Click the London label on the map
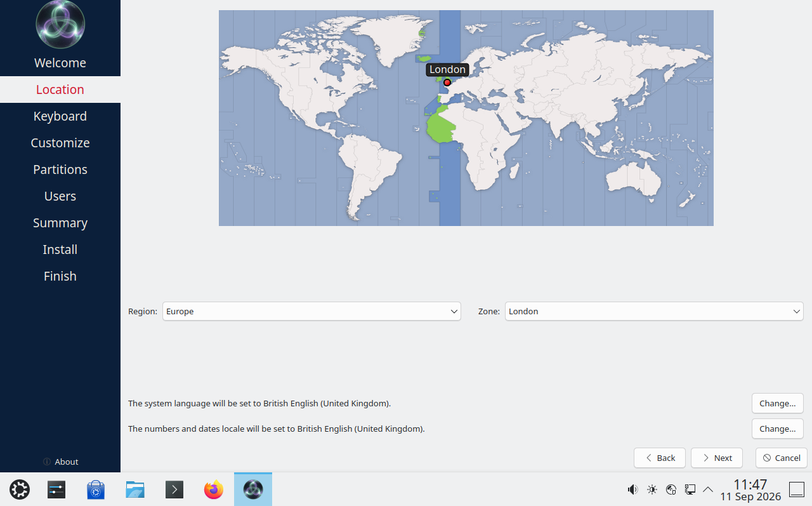Screen dimensions: 812x506 point(447,70)
